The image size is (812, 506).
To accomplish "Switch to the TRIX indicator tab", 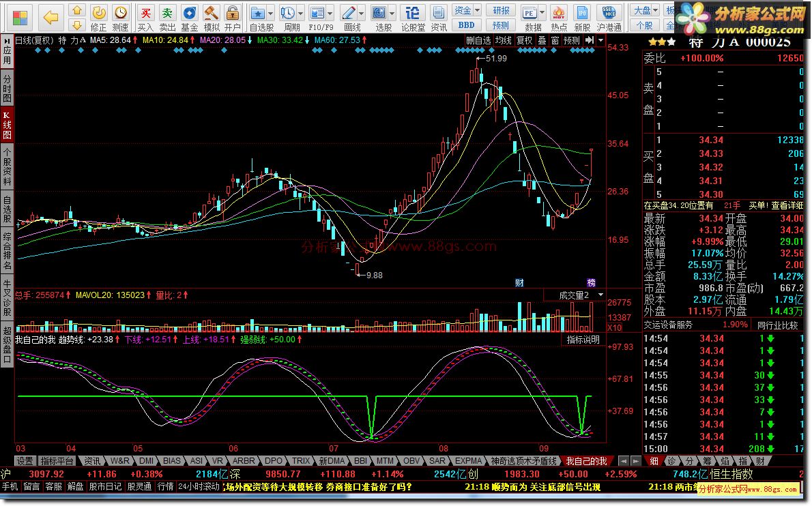I will 300,460.
